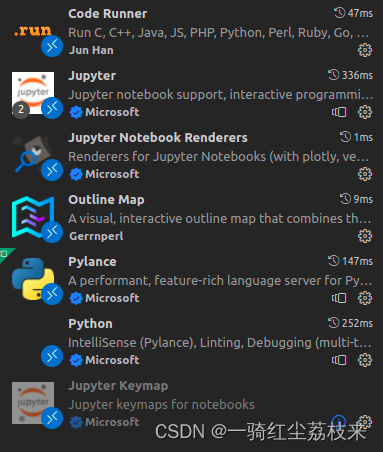Click publisher name Gerrnperl
Screen dimensions: 383x452
pyautogui.click(x=96, y=236)
